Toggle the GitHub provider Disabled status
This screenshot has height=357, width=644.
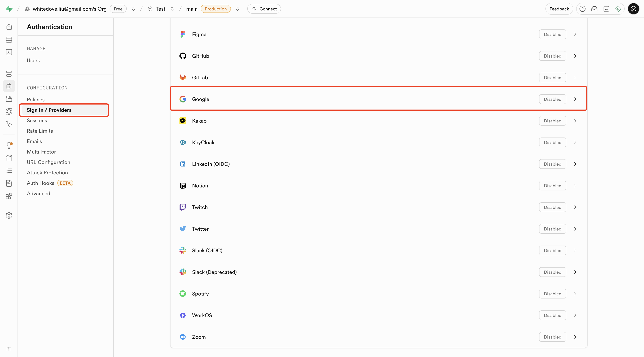click(x=552, y=56)
